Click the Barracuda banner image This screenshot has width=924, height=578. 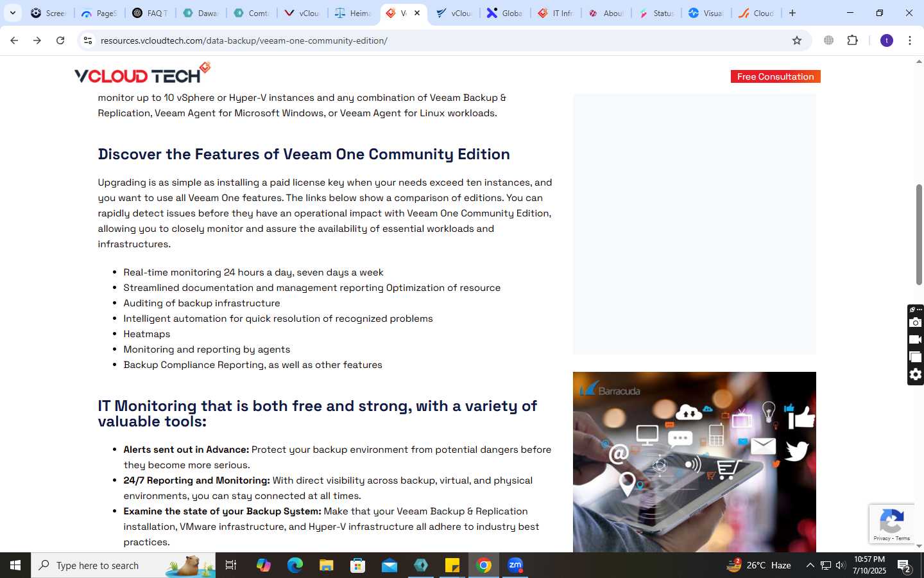(694, 462)
